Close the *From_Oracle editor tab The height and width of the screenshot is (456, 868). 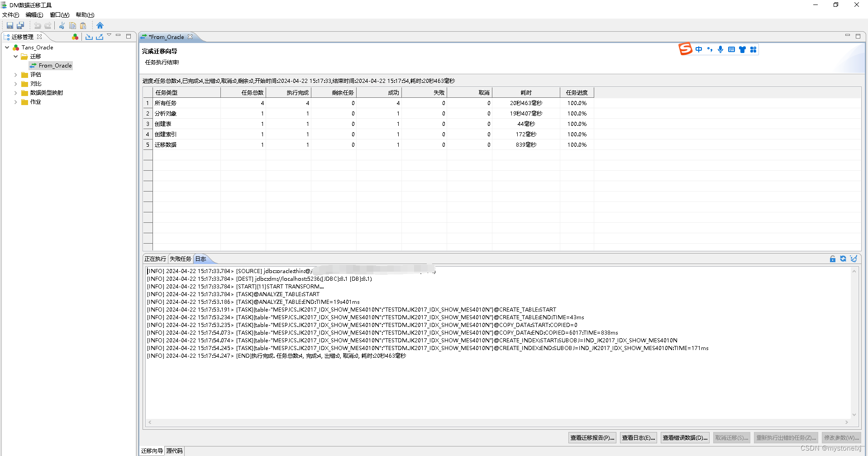(x=190, y=37)
